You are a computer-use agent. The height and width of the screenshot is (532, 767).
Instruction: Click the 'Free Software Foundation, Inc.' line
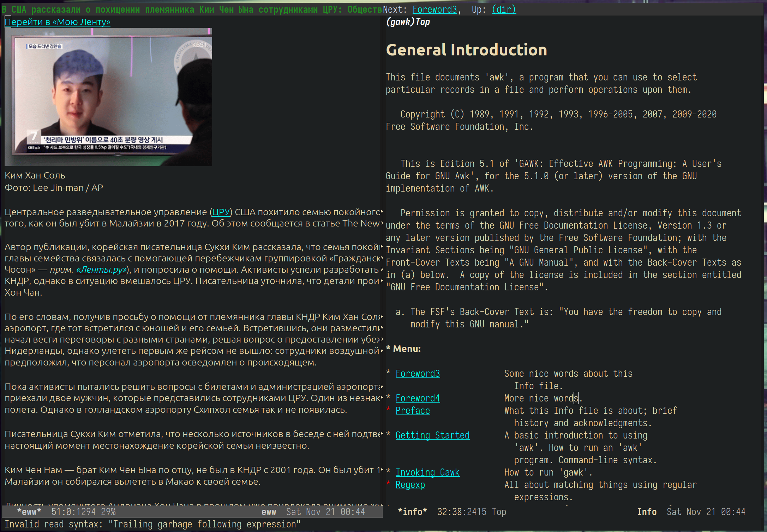click(459, 127)
